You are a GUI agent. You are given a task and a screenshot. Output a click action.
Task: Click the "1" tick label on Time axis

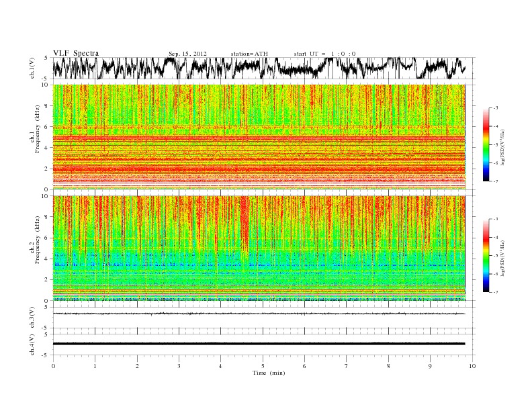[x=95, y=366]
